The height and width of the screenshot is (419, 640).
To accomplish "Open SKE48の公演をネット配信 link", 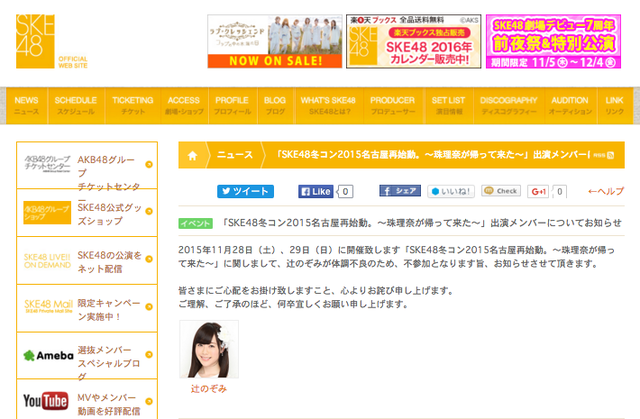I will pyautogui.click(x=109, y=262).
